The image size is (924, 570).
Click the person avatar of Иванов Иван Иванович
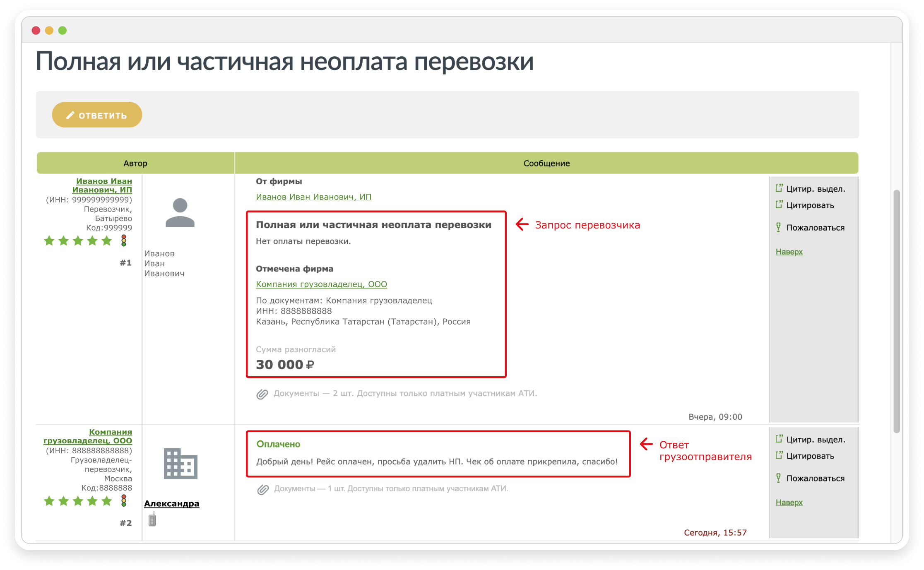click(180, 212)
